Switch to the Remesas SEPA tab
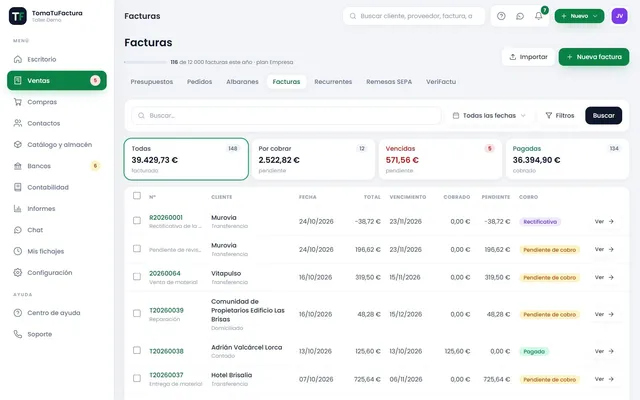Screen dimensions: 640x400 click(389, 82)
